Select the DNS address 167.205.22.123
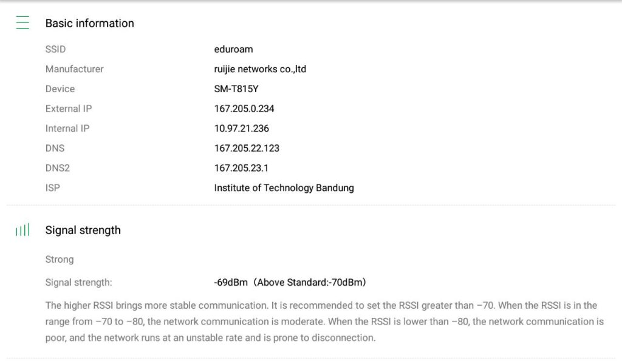The width and height of the screenshot is (622, 364). click(247, 148)
